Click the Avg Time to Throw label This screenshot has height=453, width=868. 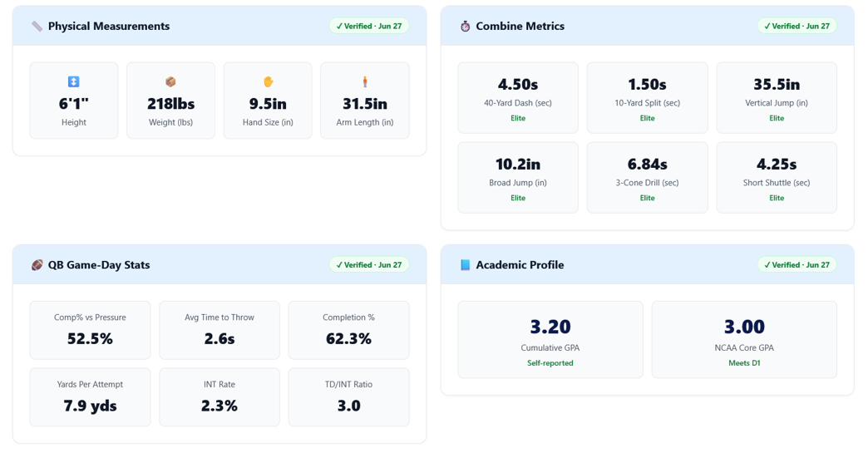point(219,318)
